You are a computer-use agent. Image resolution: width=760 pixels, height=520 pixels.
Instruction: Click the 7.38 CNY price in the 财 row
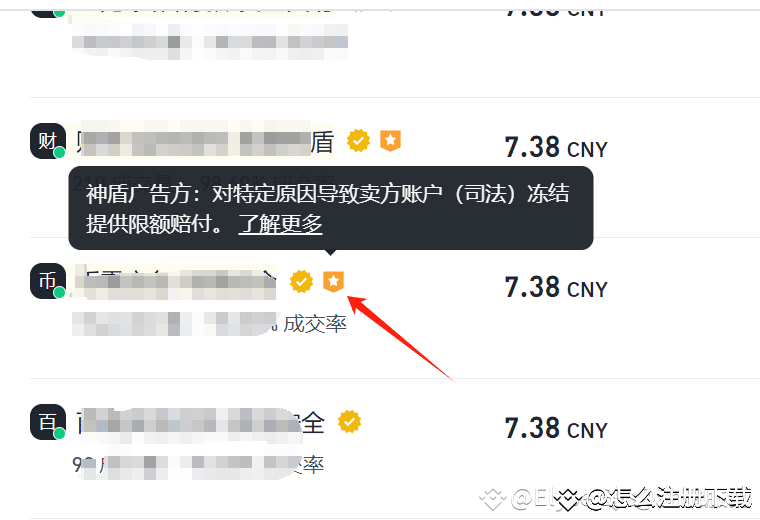[556, 148]
